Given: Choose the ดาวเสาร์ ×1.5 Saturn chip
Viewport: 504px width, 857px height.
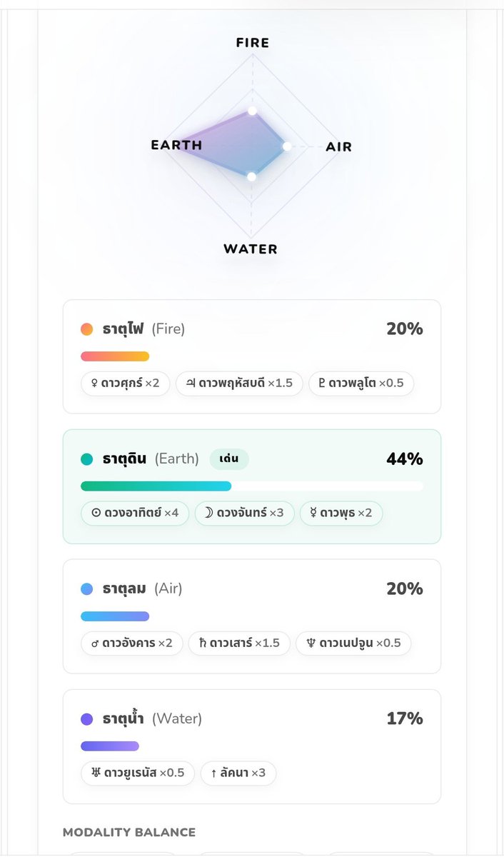Looking at the screenshot, I should [240, 643].
